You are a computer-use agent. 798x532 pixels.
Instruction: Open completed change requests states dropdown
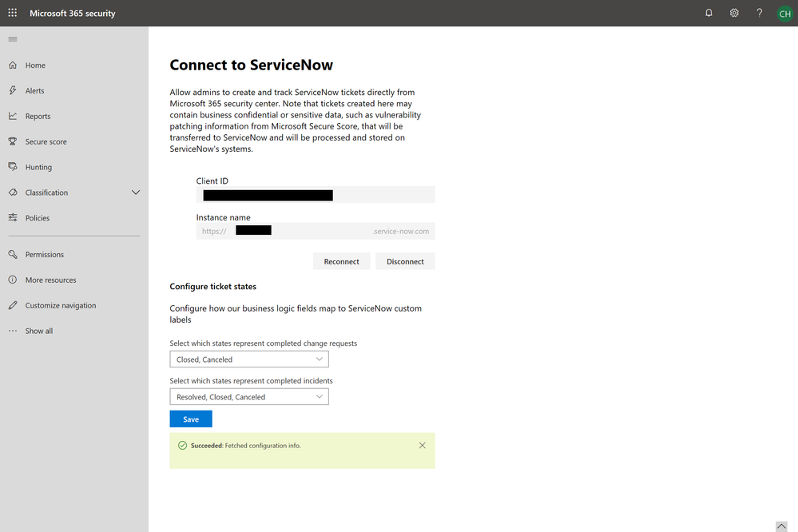coord(249,359)
